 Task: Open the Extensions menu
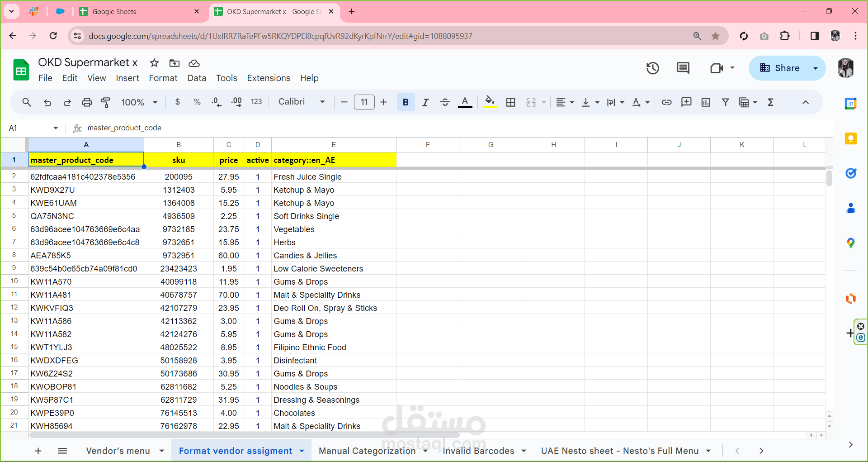(269, 78)
